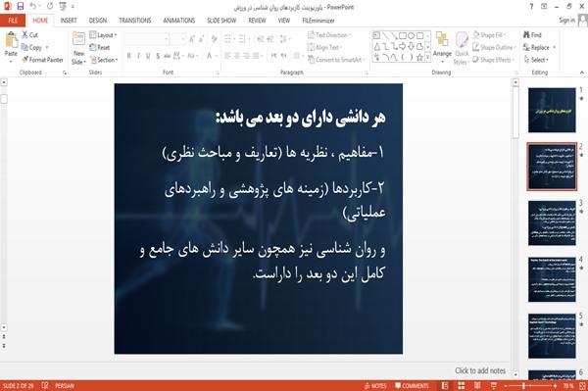
Task: Switch to Normal view in the status bar
Action: tap(445, 385)
